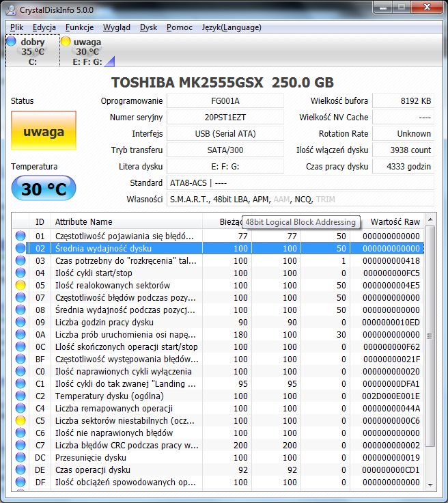448x503 pixels.
Task: Click the blue status icon of attribute BF
Action: (20, 359)
